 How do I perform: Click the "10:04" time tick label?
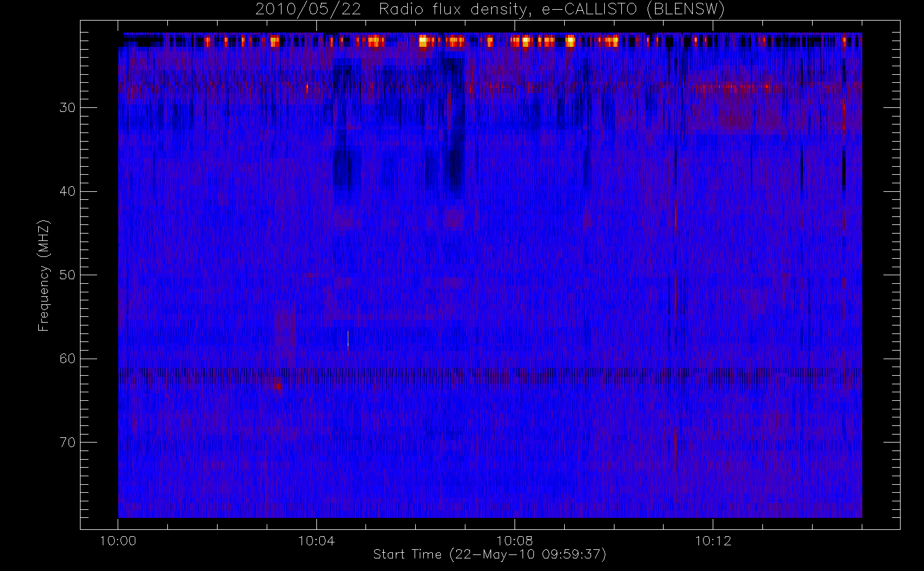point(316,541)
